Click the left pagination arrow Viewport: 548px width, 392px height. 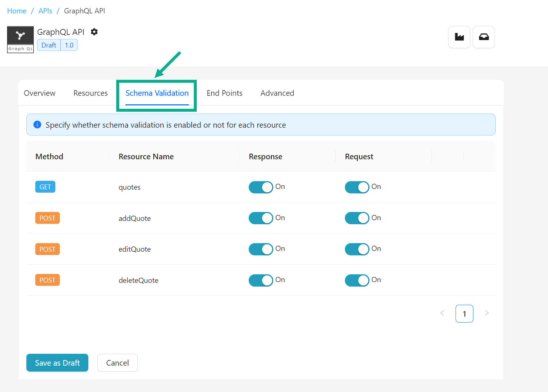point(442,313)
